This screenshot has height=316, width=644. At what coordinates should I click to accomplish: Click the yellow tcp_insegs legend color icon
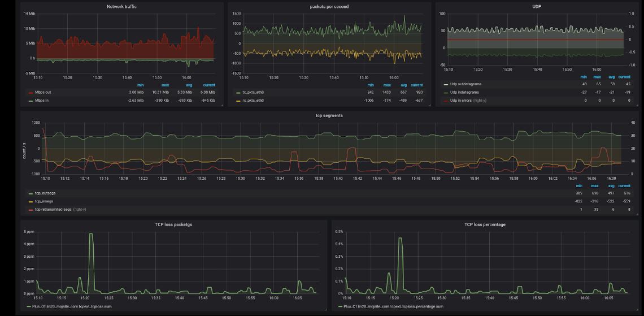click(x=31, y=201)
